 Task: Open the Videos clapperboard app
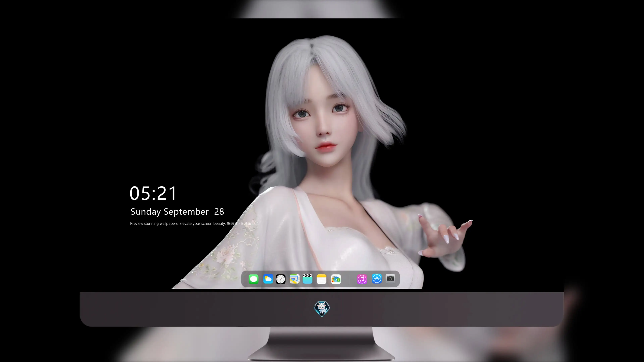308,279
